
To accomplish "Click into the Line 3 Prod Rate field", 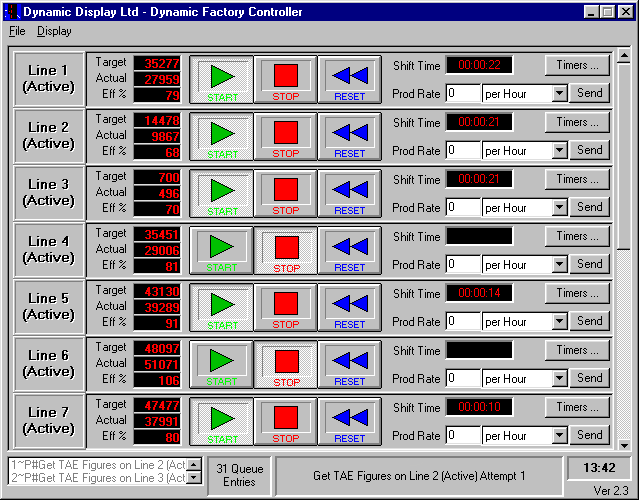I will pyautogui.click(x=463, y=208).
